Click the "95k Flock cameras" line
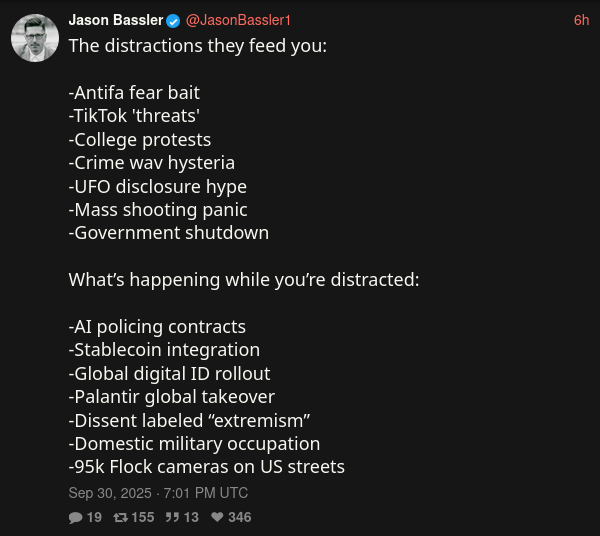 [206, 466]
